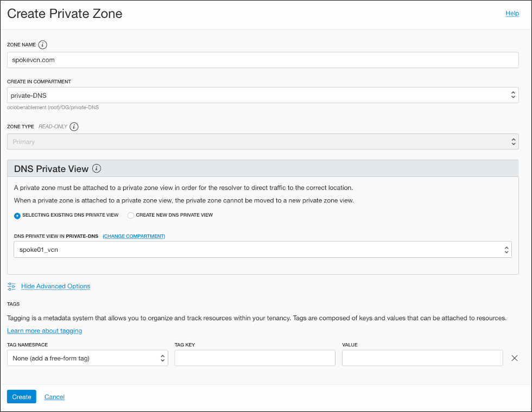532x412 pixels.
Task: Click the advanced options sliders icon
Action: [x=11, y=286]
